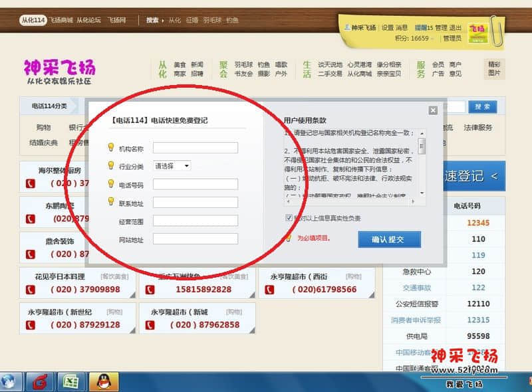Click the 急救中心 row
This screenshot has height=392, width=532.
pos(444,272)
